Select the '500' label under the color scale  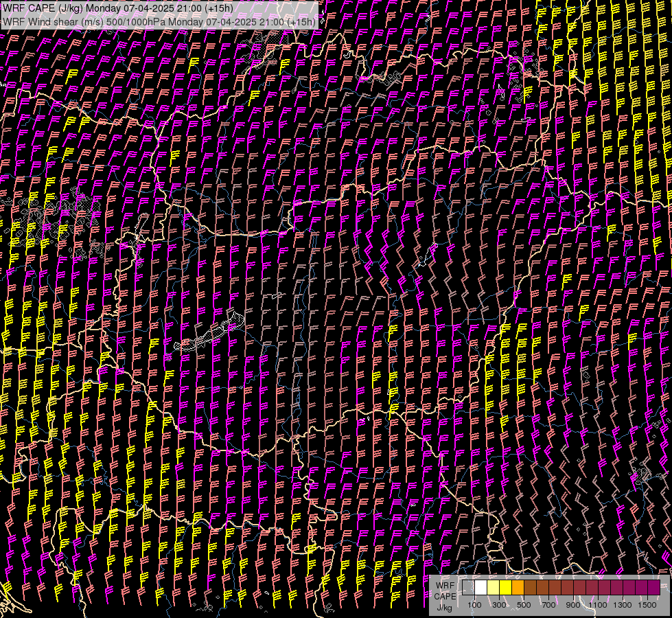(524, 605)
